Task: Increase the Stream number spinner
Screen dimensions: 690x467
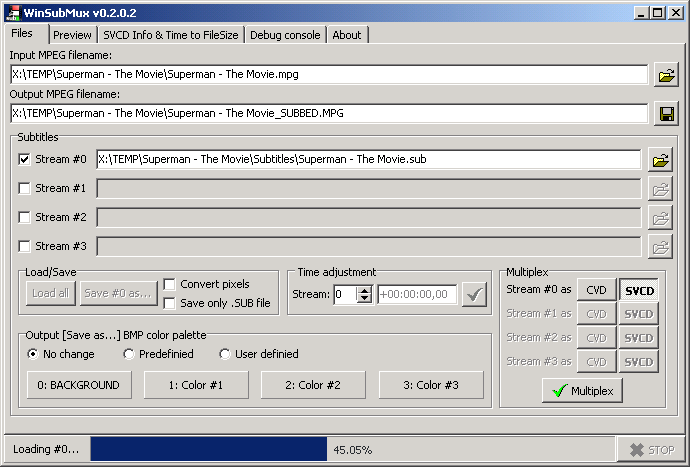Action: point(364,290)
